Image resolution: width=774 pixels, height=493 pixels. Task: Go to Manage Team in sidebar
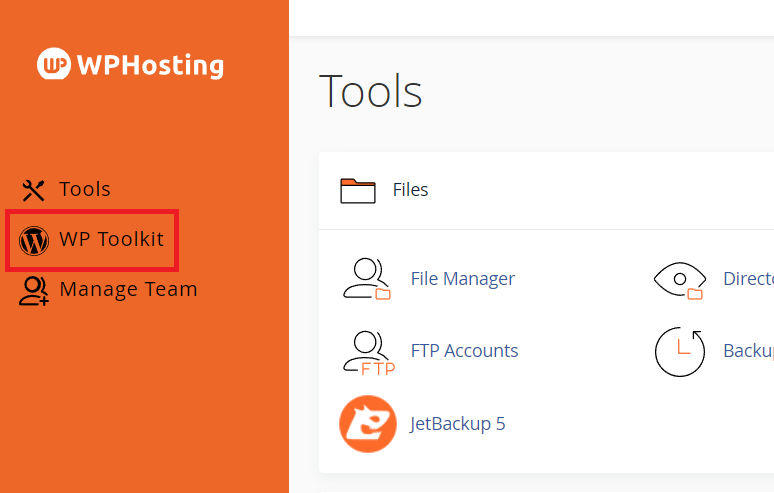[x=128, y=290]
